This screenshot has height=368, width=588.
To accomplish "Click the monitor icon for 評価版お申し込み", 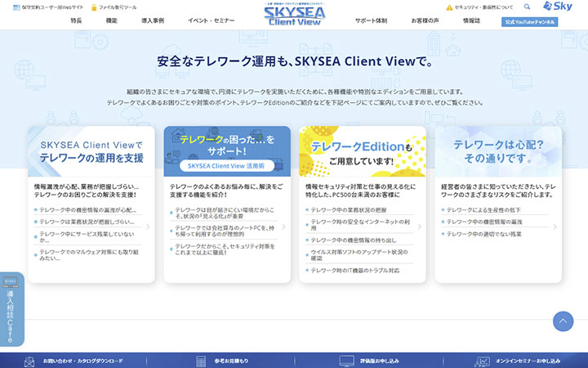I will pos(345,361).
